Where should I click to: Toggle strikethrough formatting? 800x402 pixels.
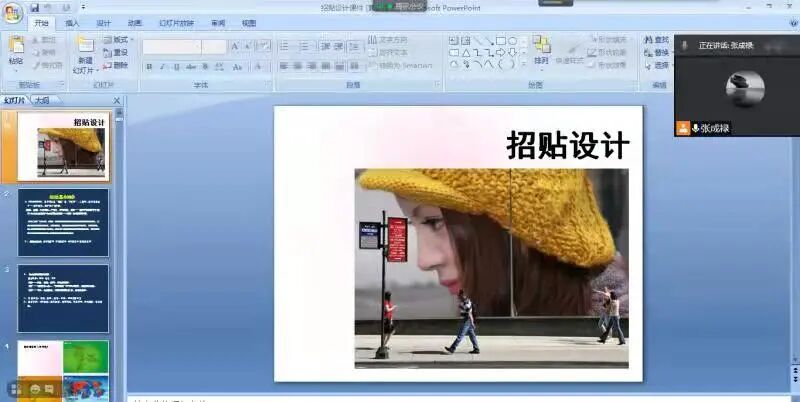click(191, 67)
